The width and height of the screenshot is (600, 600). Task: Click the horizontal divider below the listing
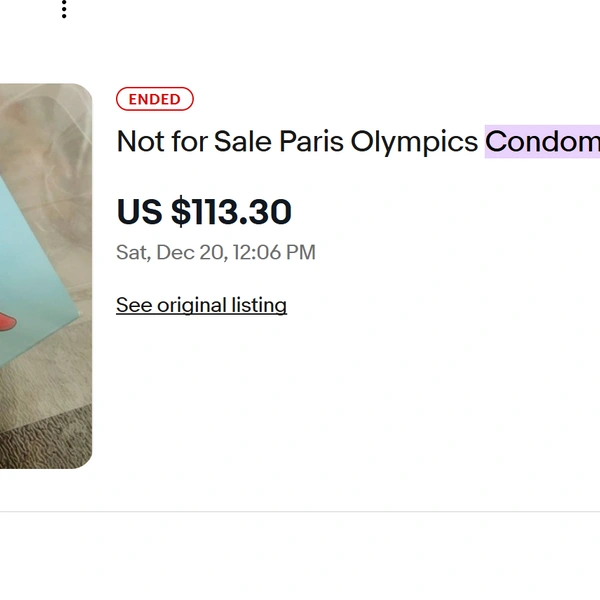[300, 512]
